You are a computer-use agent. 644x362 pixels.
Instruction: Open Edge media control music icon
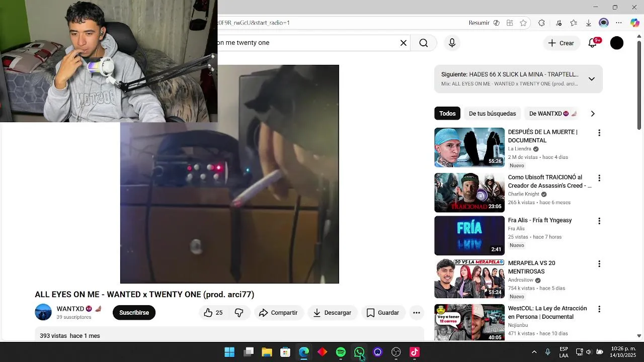coord(559,23)
